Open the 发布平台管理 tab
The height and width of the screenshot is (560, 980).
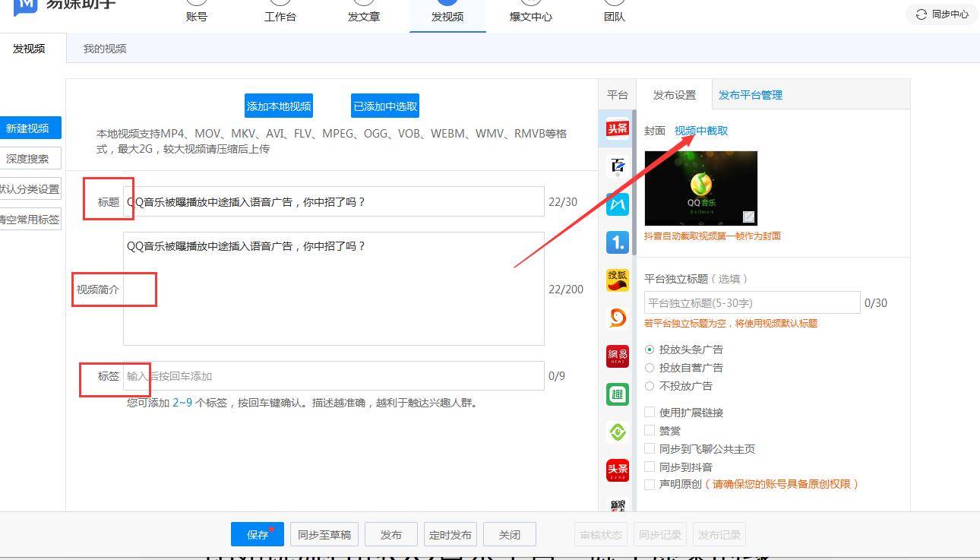click(751, 95)
